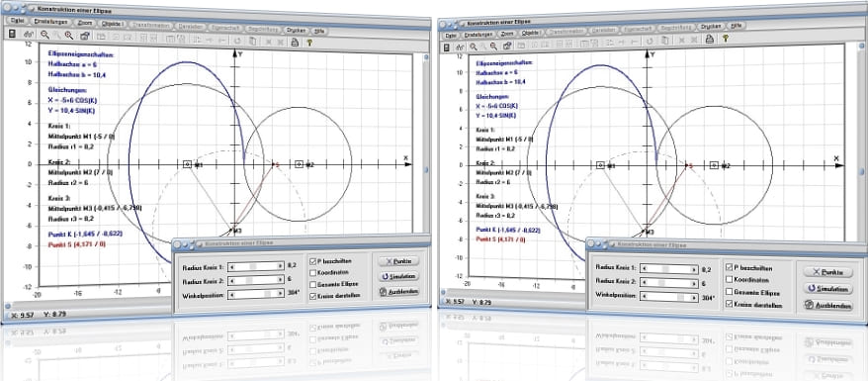The width and height of the screenshot is (868, 381).
Task: Click the first magnifier zoom icon in the left window
Action: coord(44,35)
